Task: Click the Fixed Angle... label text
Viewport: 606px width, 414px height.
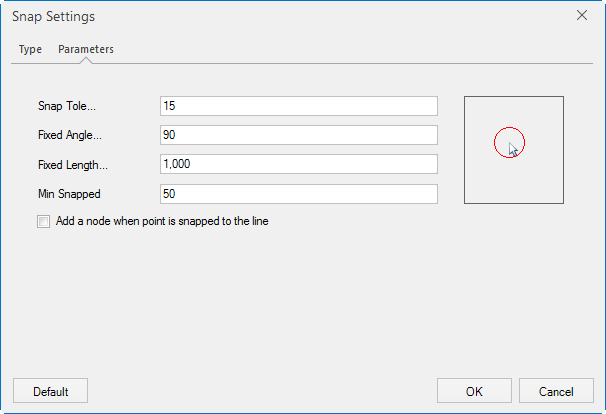Action: [x=70, y=135]
